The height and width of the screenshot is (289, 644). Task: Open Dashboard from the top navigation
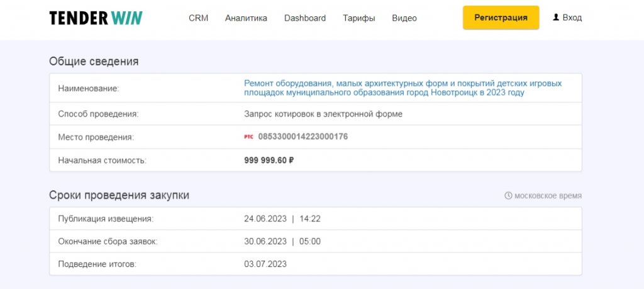tap(305, 18)
